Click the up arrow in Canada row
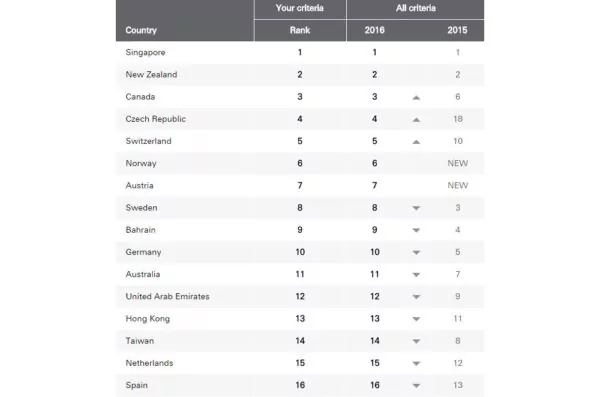The height and width of the screenshot is (397, 600). [416, 98]
